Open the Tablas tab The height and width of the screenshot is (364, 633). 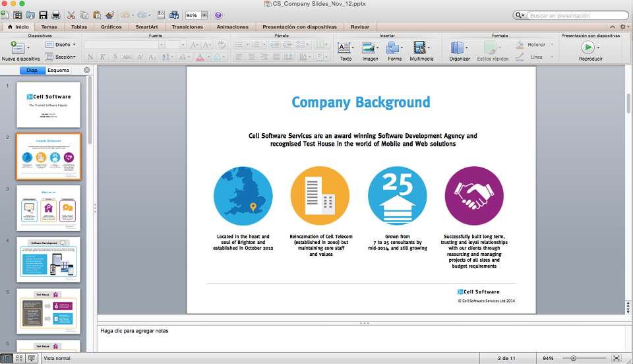click(79, 27)
